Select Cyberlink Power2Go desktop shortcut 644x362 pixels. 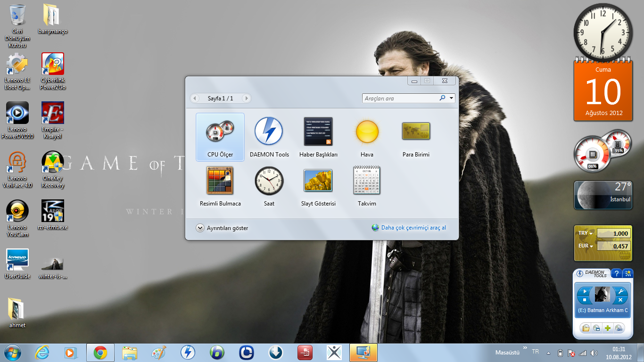click(53, 71)
